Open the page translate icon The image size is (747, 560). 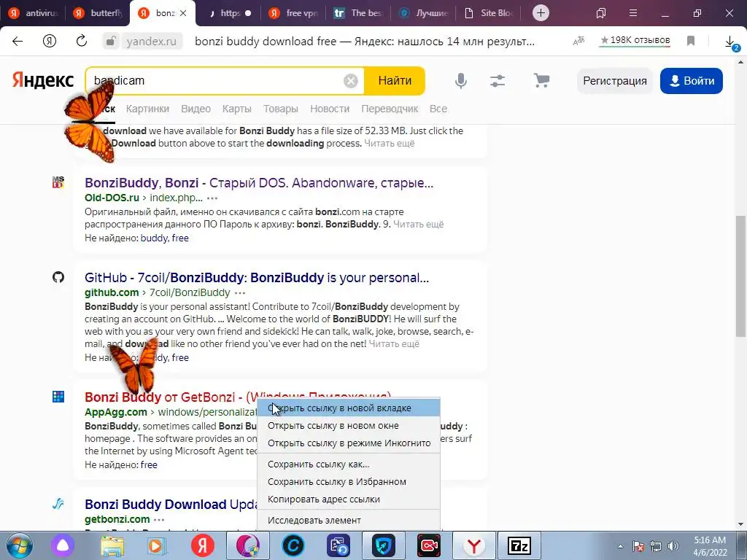pos(578,41)
